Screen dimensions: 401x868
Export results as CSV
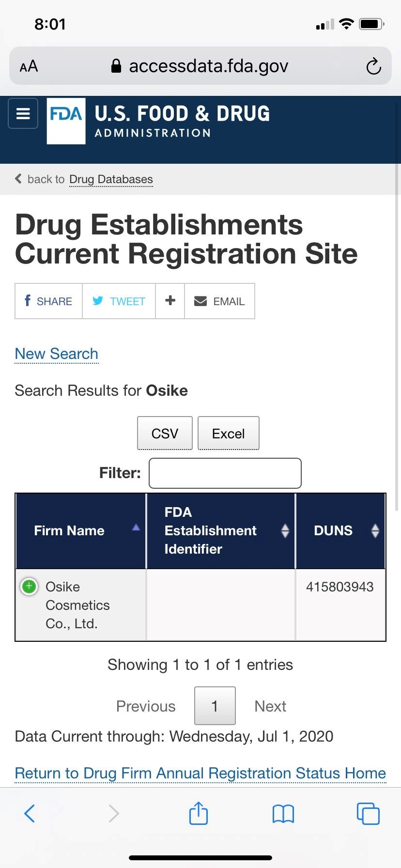165,433
